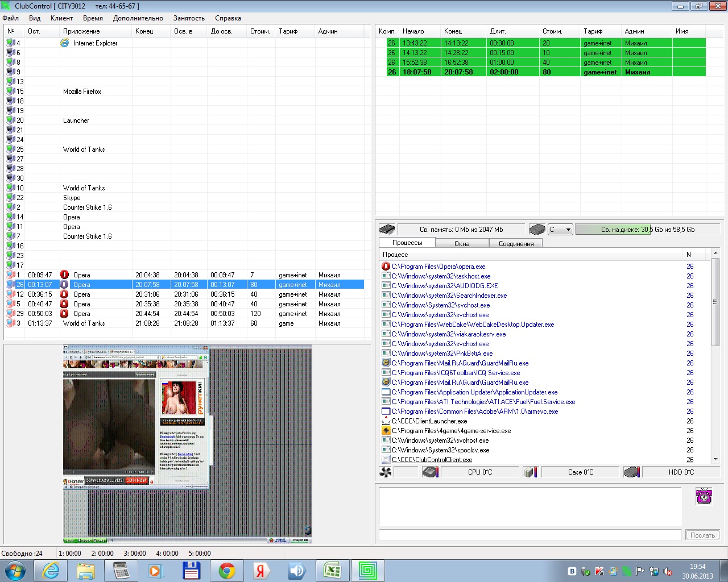The image size is (728, 582).
Task: Open the Дополнительно menu
Action: [x=138, y=18]
